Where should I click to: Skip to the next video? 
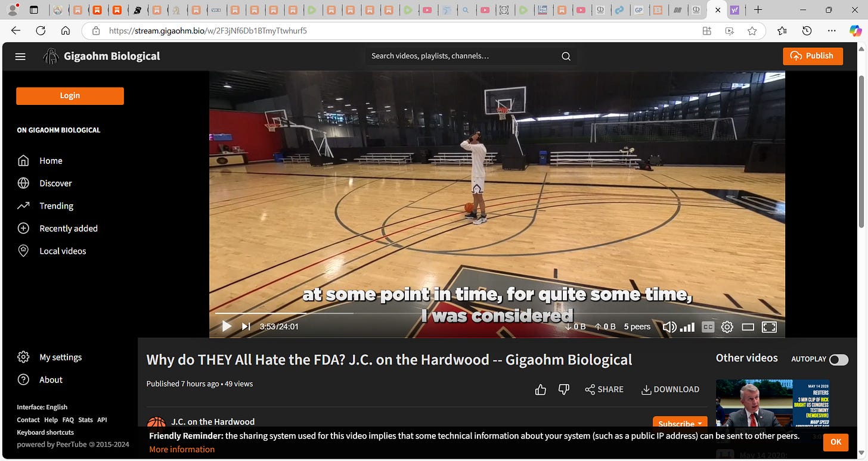pyautogui.click(x=246, y=326)
